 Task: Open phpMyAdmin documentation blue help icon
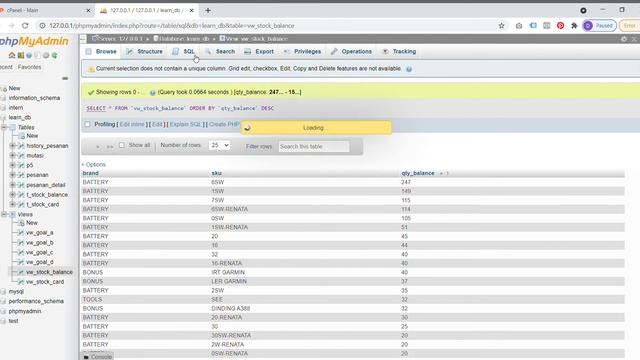pos(29,56)
